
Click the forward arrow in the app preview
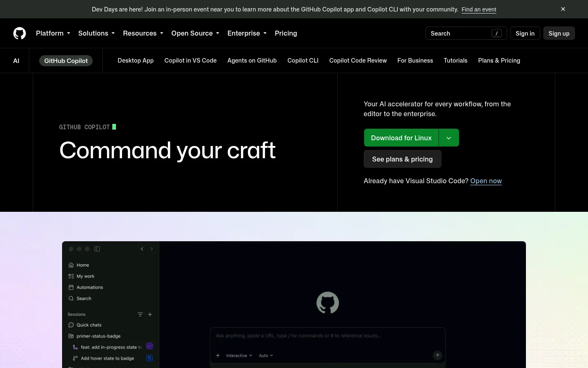pyautogui.click(x=151, y=249)
